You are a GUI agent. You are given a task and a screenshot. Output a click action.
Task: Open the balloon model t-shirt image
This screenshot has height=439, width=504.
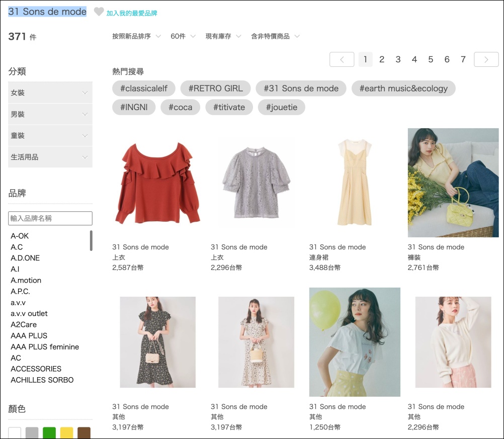click(x=355, y=342)
